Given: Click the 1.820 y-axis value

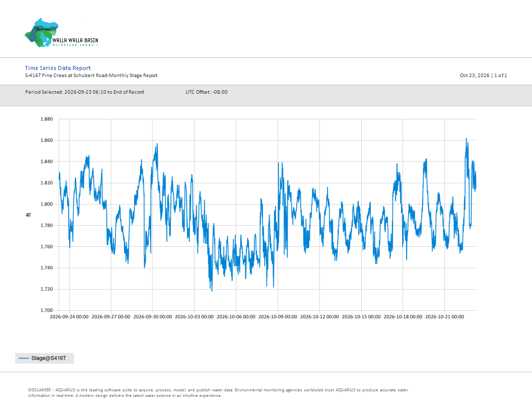Looking at the screenshot, I should click(46, 183).
